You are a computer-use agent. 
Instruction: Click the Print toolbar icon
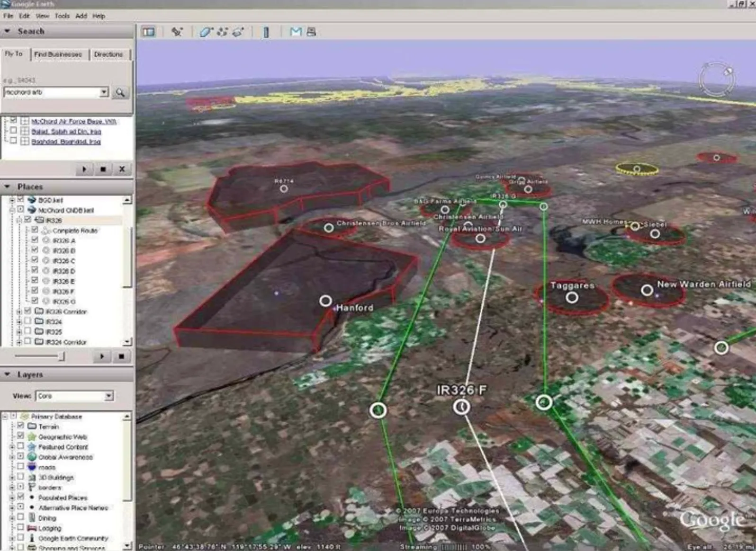(311, 32)
